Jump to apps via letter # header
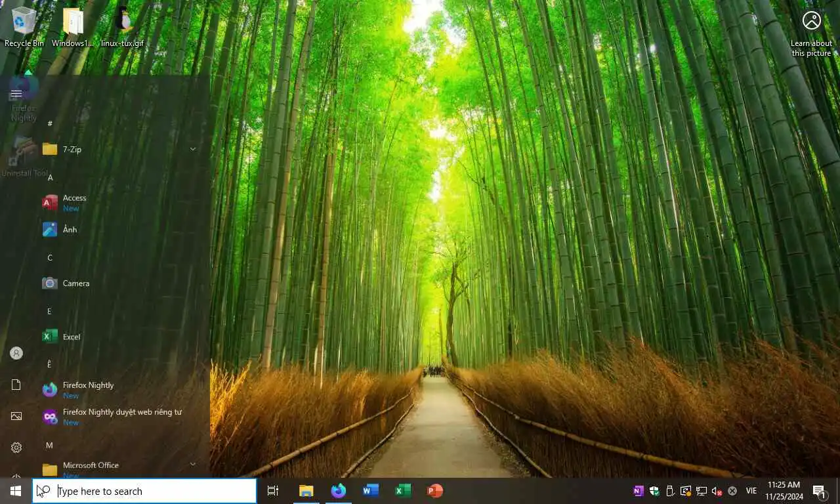This screenshot has height=504, width=840. click(50, 123)
